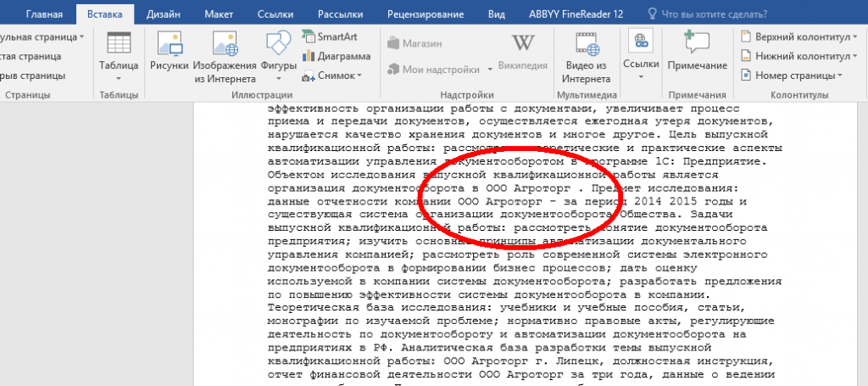Switch to the Вид tab

(x=497, y=14)
